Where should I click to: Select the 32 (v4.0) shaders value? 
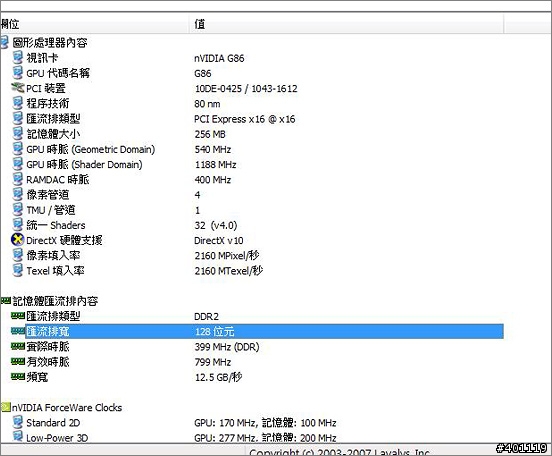pos(216,225)
